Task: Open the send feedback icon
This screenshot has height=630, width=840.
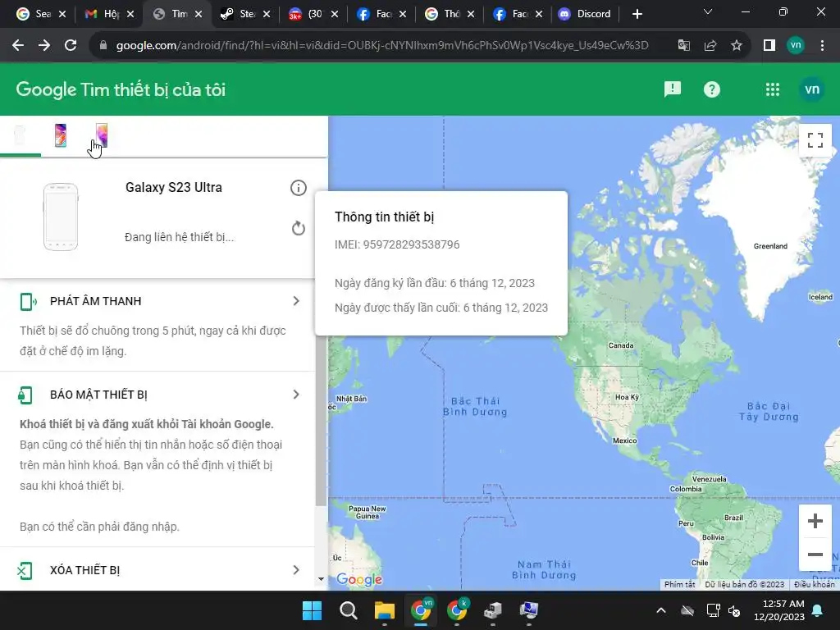Action: click(673, 89)
